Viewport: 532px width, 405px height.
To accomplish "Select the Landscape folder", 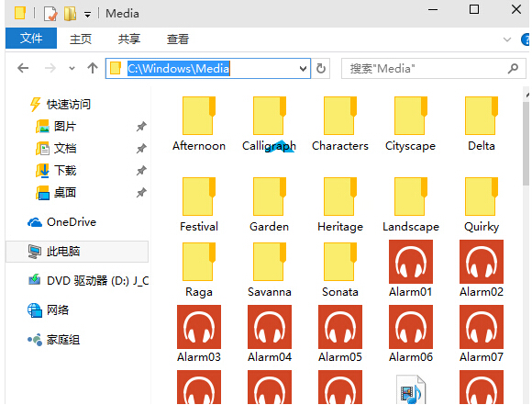I will (411, 205).
